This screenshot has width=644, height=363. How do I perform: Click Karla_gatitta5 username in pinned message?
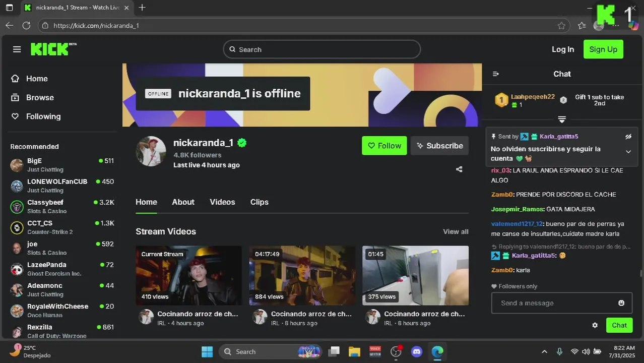click(x=559, y=137)
